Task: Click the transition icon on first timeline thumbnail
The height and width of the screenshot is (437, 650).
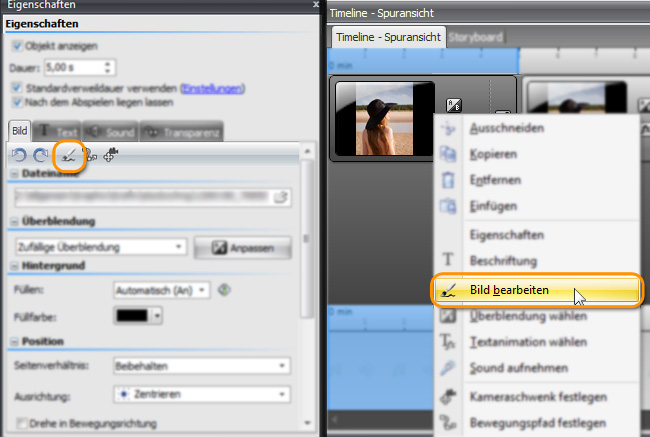Action: (453, 105)
